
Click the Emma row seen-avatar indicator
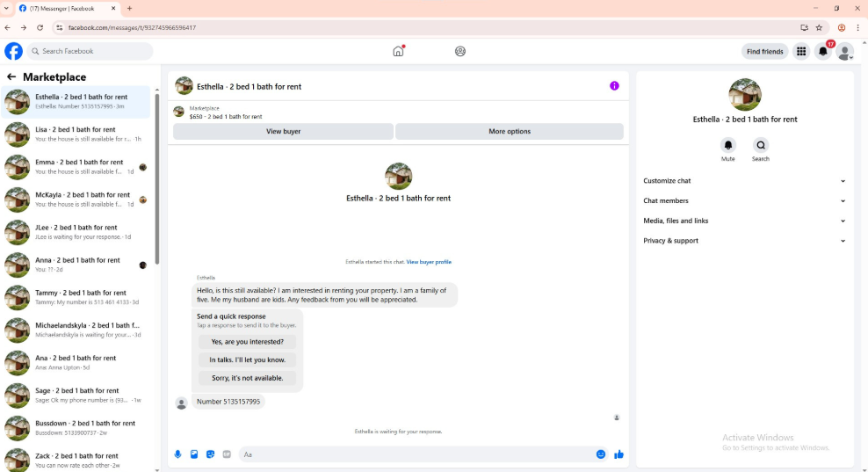143,167
